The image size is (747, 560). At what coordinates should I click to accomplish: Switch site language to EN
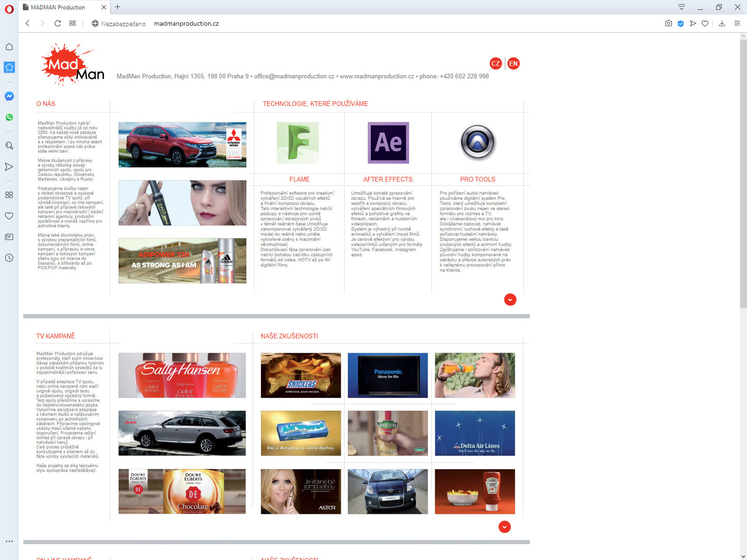tap(513, 63)
